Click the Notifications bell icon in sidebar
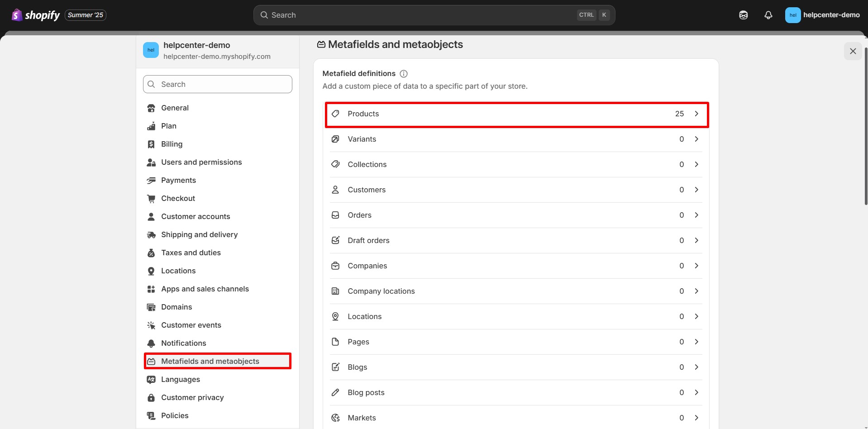This screenshot has height=429, width=868. coord(151,343)
